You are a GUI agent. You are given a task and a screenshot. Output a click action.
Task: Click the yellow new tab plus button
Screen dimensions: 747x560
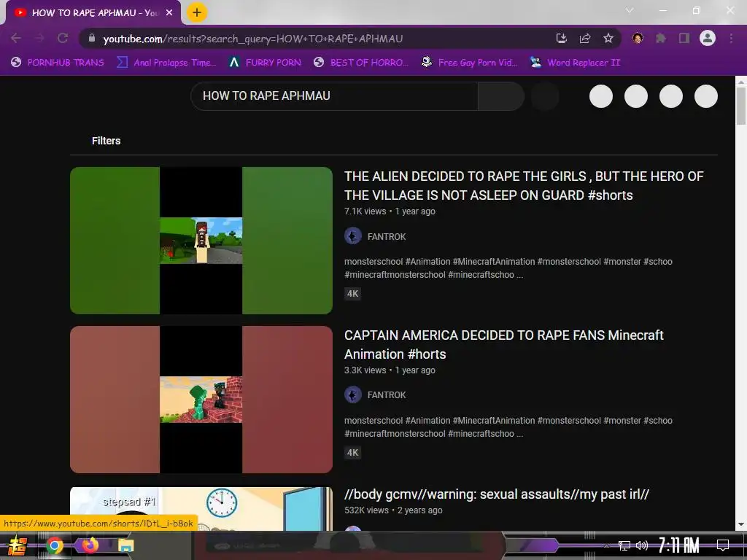click(x=197, y=12)
